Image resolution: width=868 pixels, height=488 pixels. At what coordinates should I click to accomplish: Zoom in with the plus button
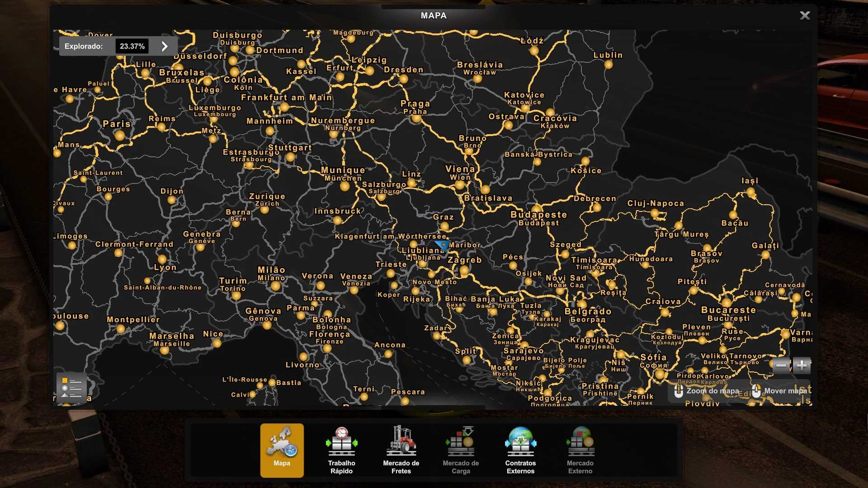point(802,365)
